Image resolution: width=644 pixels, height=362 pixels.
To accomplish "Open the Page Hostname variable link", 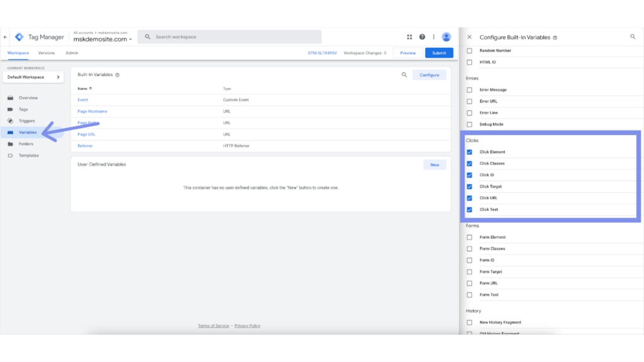I will (x=92, y=111).
